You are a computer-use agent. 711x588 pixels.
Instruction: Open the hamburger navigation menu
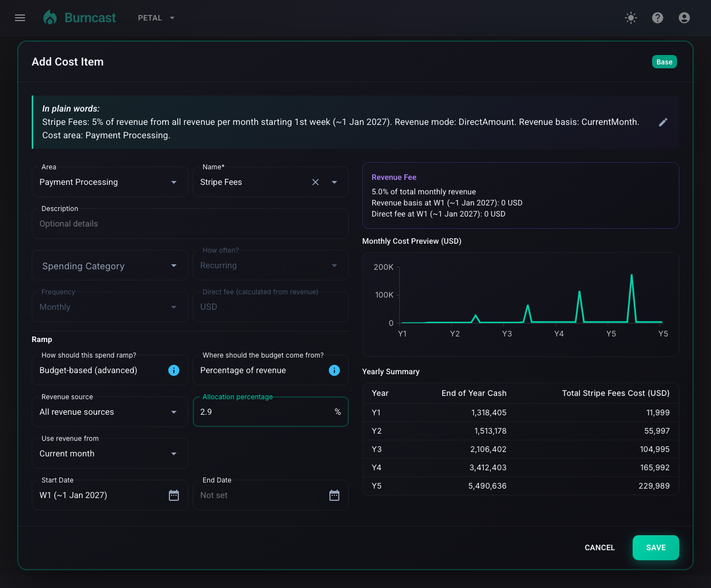pos(20,18)
